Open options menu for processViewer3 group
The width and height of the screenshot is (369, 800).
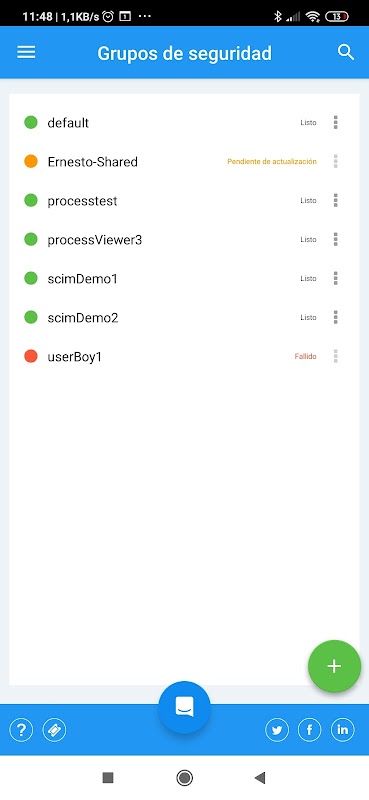[x=335, y=239]
